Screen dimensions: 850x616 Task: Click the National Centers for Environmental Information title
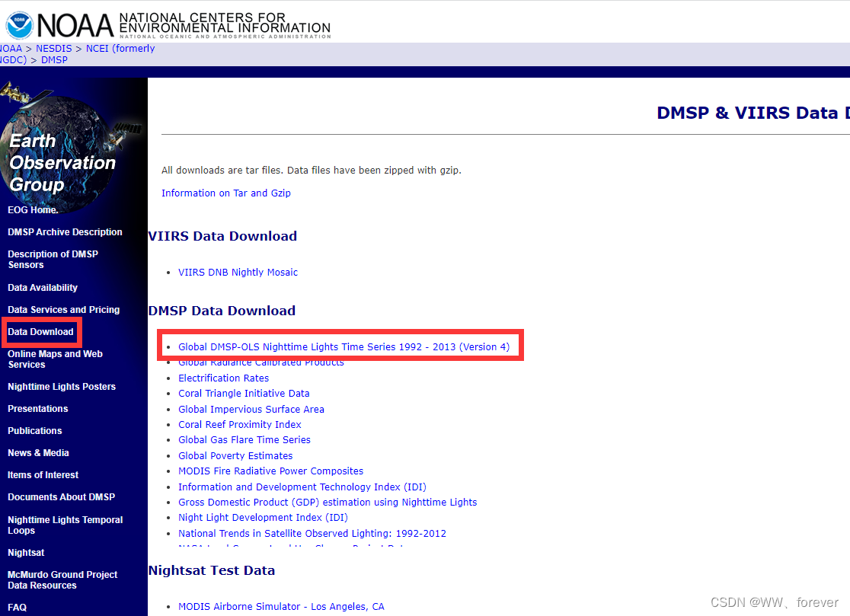pos(225,23)
